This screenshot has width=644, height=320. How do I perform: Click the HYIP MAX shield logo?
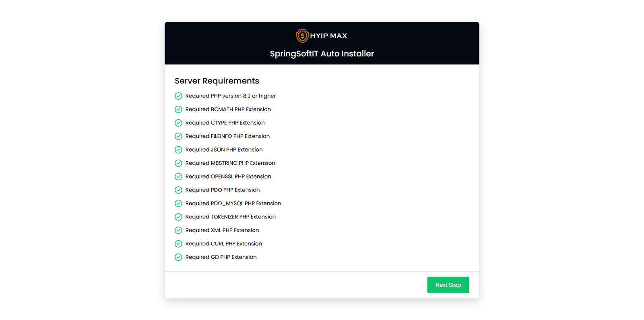click(302, 36)
